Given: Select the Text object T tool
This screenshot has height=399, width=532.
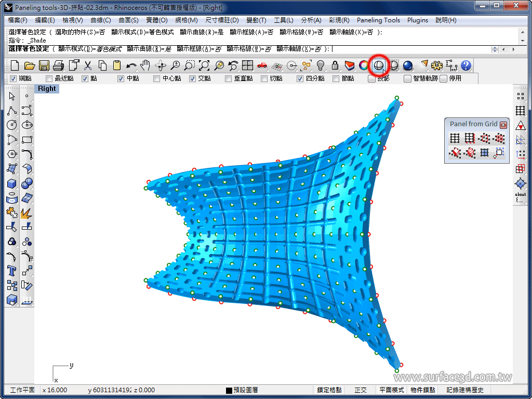Looking at the screenshot, I should click(12, 271).
